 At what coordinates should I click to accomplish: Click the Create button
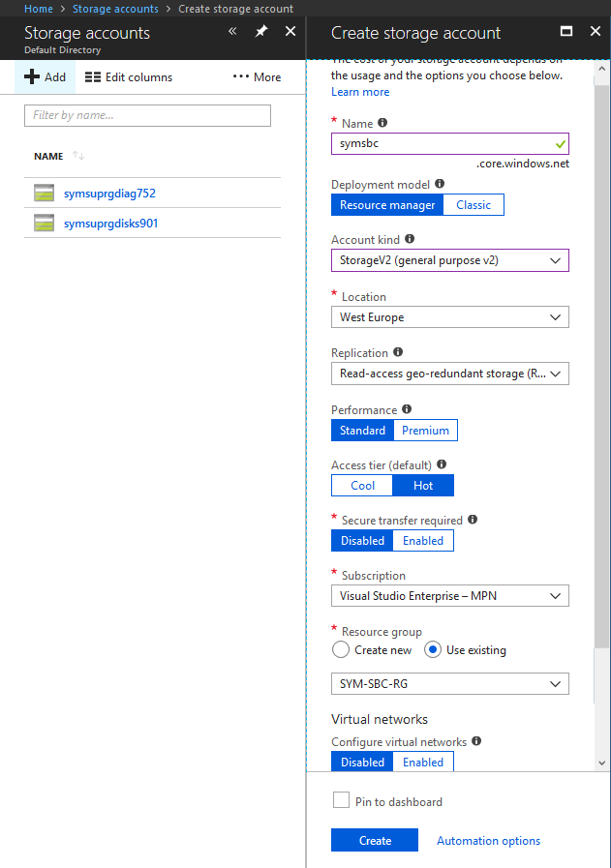coord(375,840)
